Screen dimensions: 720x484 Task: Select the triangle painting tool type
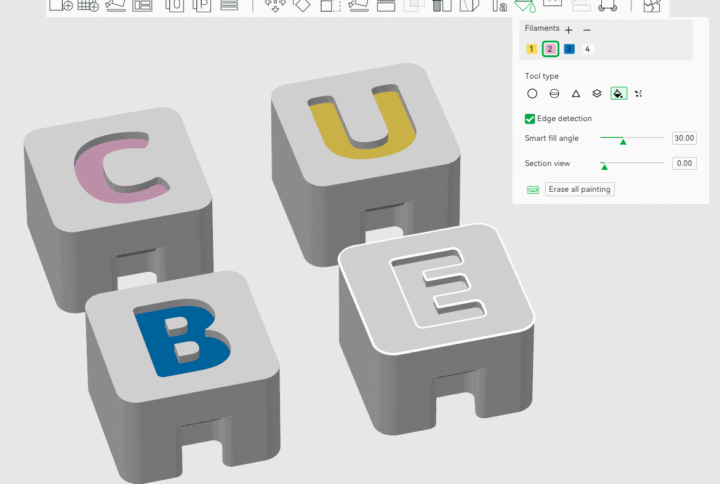pos(576,93)
